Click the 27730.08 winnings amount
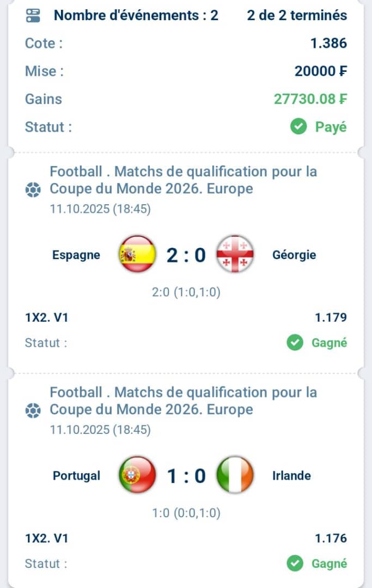The width and height of the screenshot is (372, 588). tap(310, 99)
